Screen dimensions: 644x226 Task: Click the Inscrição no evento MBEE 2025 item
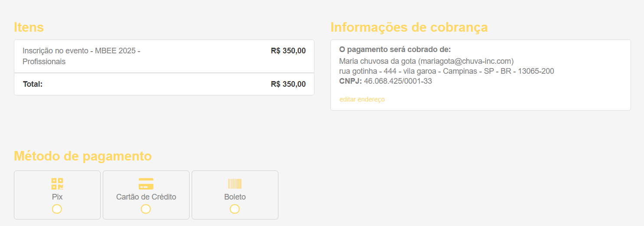tap(82, 56)
